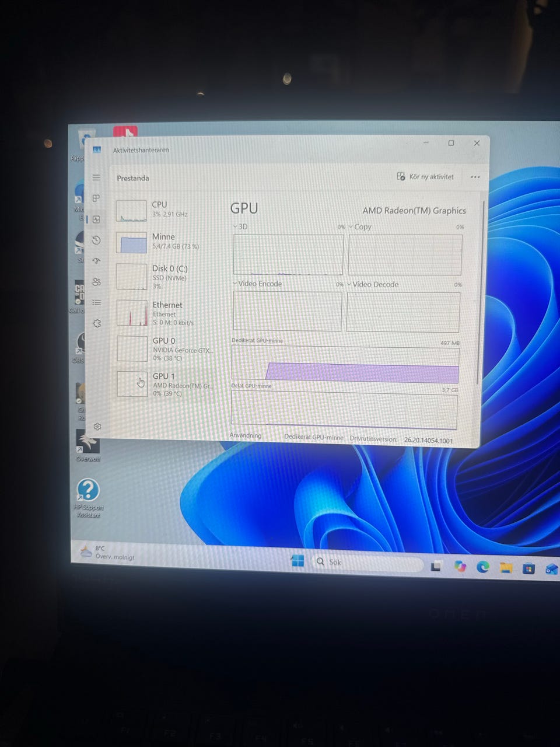Screen dimensions: 560x747
Task: Click the AMD Radeon(TM) Graphics title text
Action: [414, 211]
